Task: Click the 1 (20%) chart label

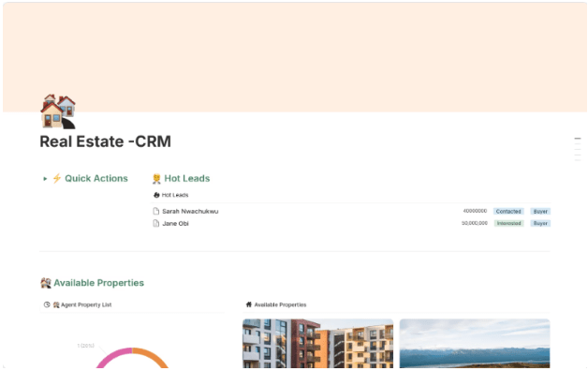Action: tap(85, 346)
